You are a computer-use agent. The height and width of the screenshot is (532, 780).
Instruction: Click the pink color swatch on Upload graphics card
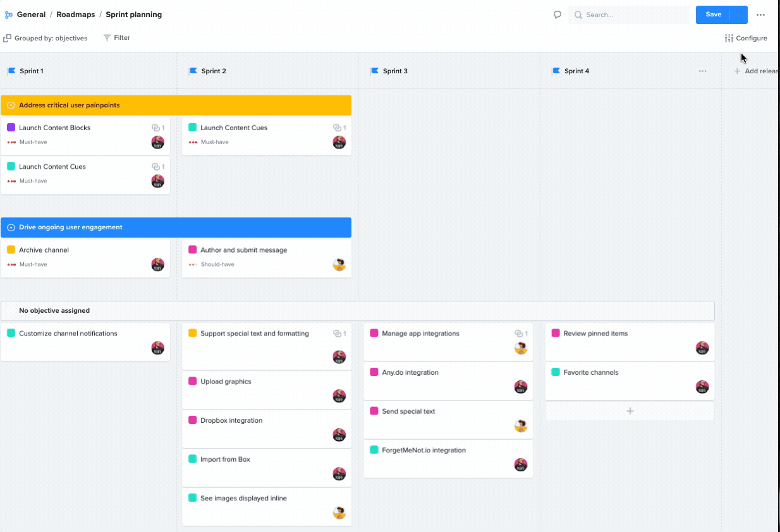click(x=193, y=381)
